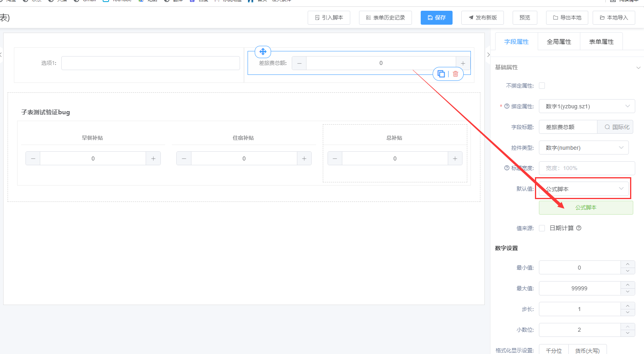Increase the 最大值 stepper value
The image size is (644, 354).
(x=627, y=285)
